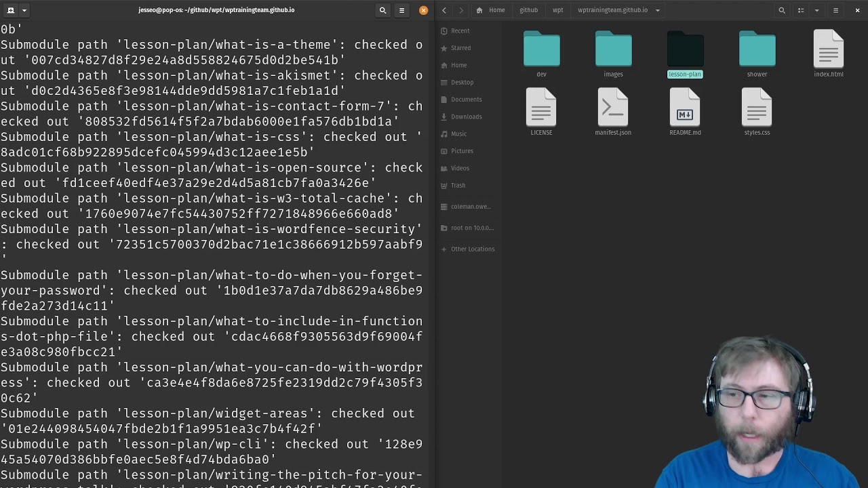Select the index.html file
Viewport: 868px width, 488px height.
click(829, 54)
